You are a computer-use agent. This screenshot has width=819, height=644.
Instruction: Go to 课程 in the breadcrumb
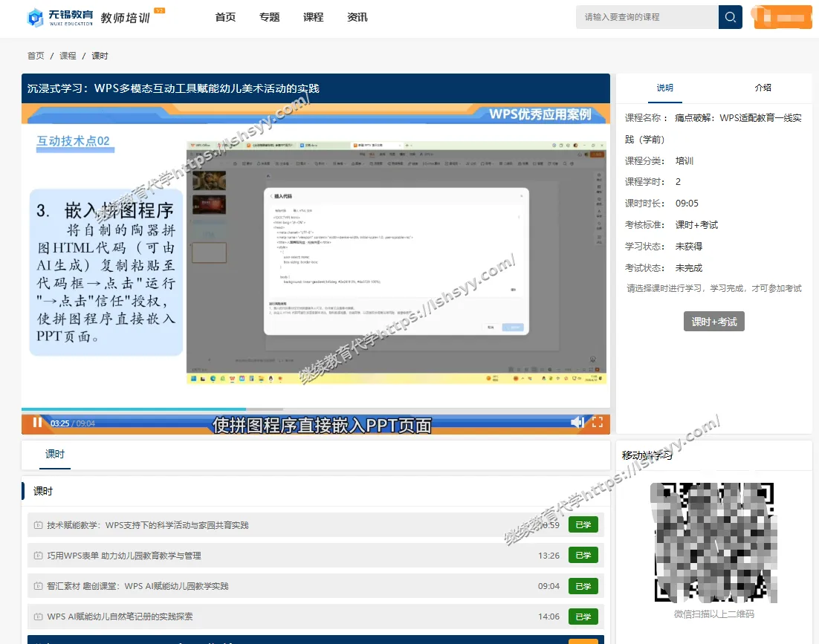(68, 56)
